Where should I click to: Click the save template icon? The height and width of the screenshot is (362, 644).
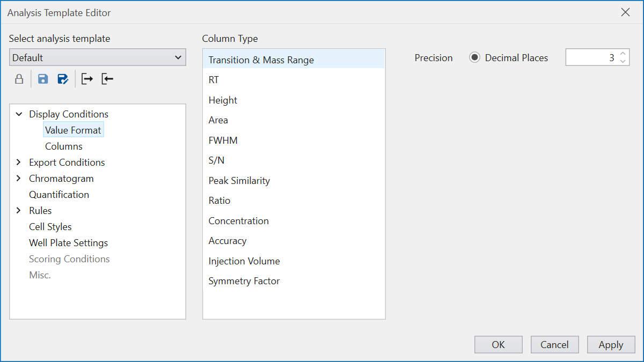click(43, 79)
